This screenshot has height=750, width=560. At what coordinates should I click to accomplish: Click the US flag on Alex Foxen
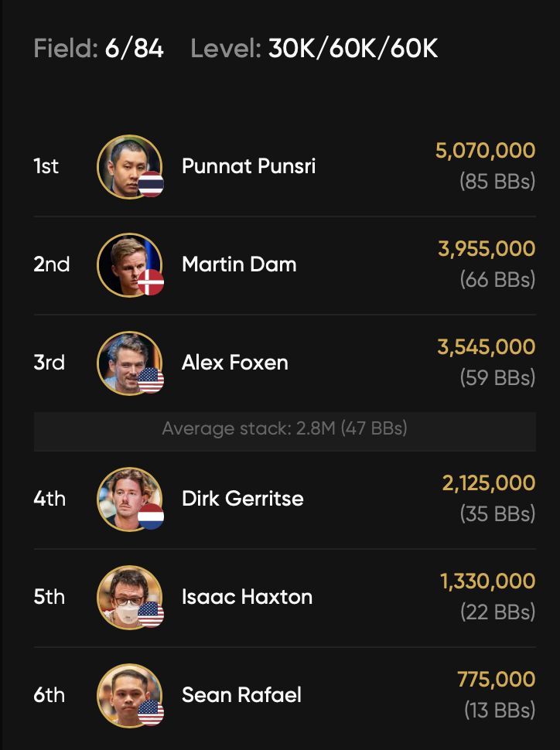coord(151,380)
